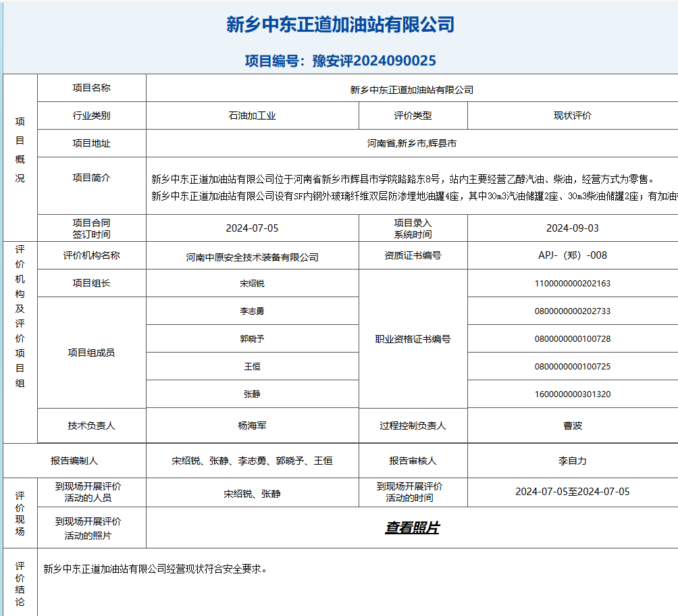Select the agency name 河南中原安全技术装备有限公司
The image size is (678, 616).
[x=252, y=257]
